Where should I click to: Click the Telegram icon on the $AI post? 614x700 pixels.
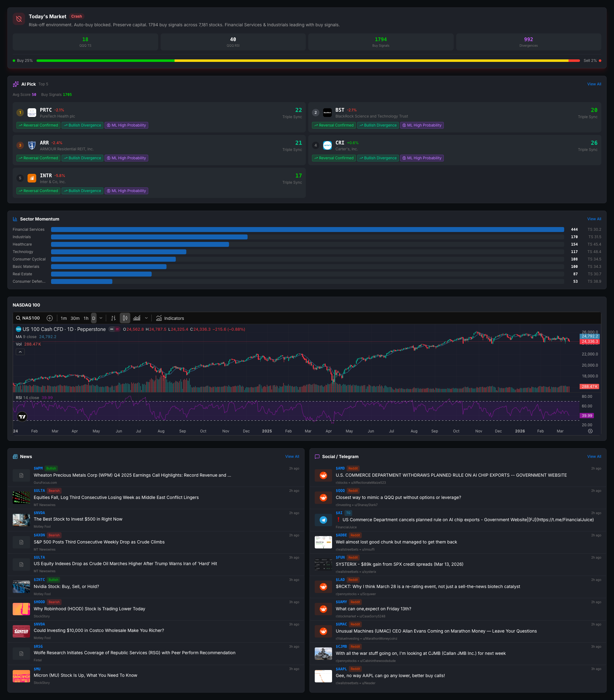click(x=323, y=520)
